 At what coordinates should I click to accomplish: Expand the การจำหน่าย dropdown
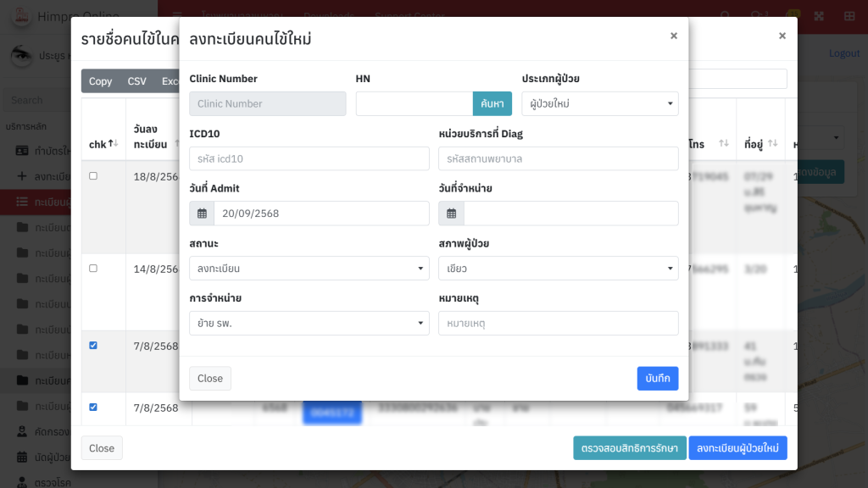309,324
